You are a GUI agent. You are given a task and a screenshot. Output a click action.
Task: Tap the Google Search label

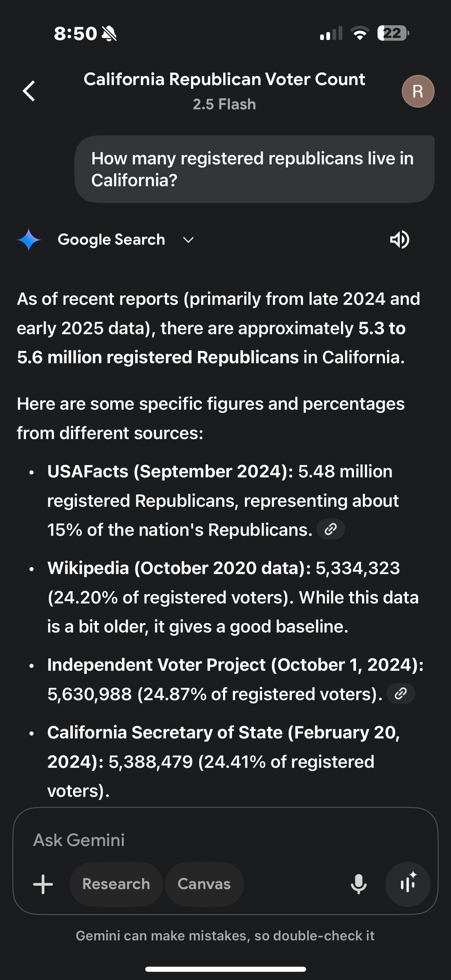click(x=111, y=240)
